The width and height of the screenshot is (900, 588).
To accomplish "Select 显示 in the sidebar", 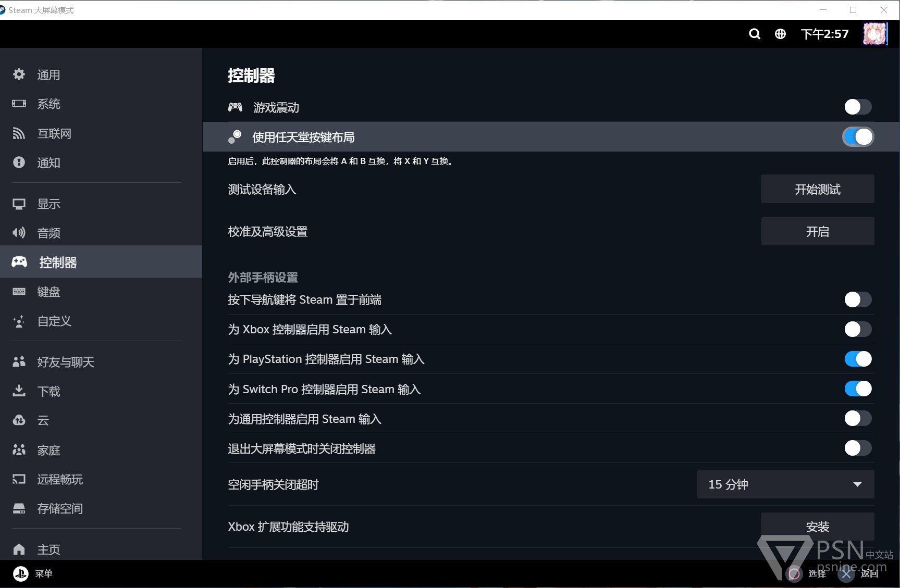I will tap(101, 204).
